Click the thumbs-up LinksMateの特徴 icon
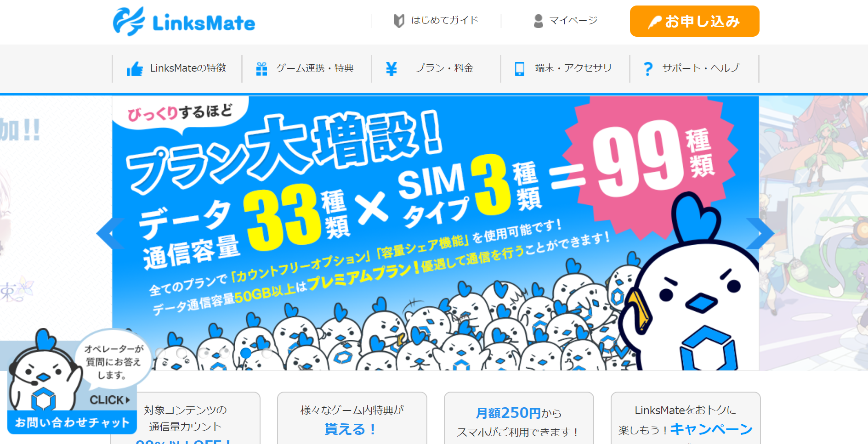Screen dimensions: 868x444 [135, 69]
